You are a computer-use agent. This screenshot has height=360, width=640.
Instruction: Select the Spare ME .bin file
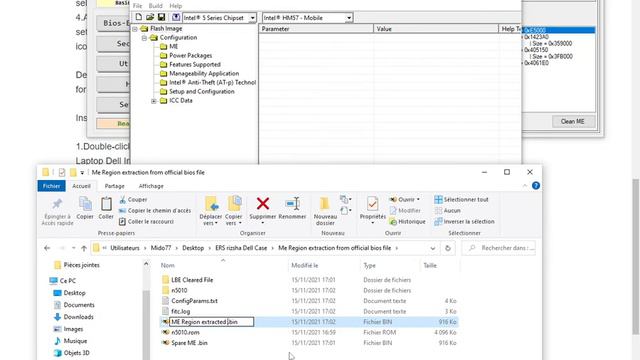189,343
